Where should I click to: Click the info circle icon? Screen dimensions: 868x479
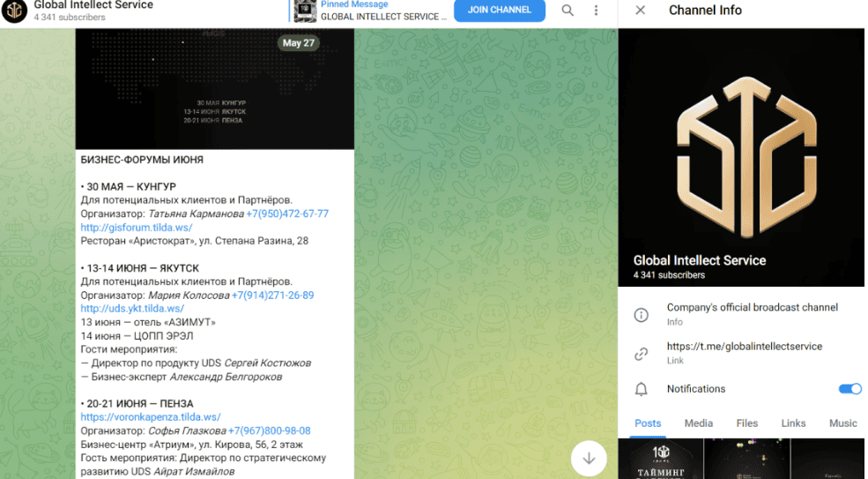pyautogui.click(x=641, y=315)
